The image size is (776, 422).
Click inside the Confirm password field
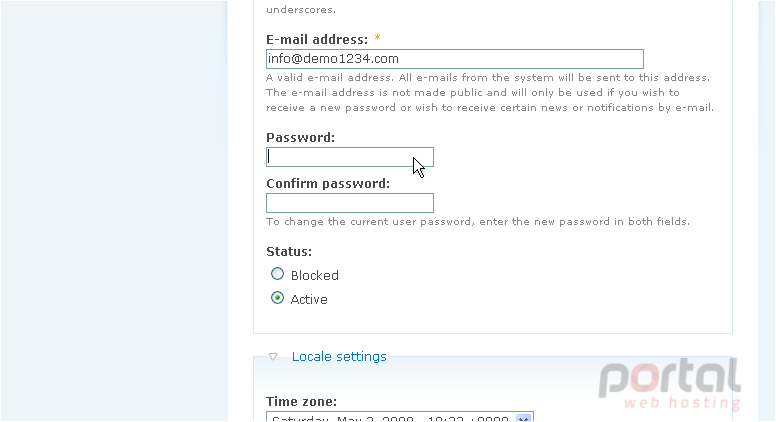pos(350,203)
